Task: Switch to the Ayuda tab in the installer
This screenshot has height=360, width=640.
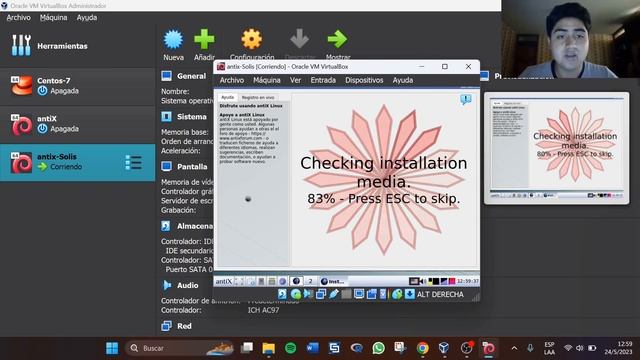Action: coord(227,97)
